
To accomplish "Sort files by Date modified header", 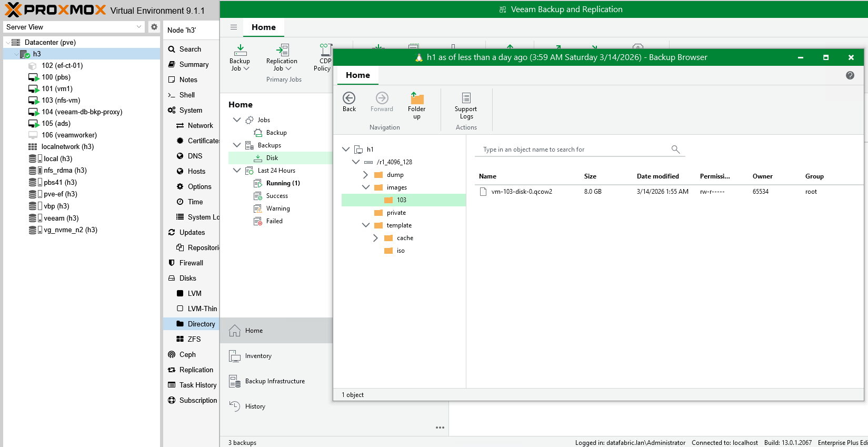I will click(658, 176).
